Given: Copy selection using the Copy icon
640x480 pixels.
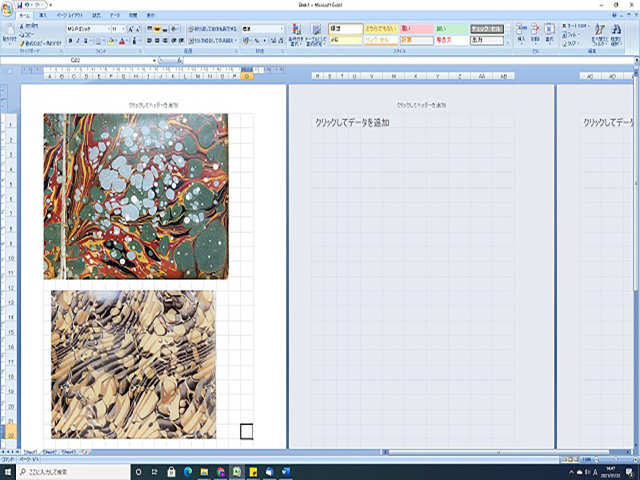Looking at the screenshot, I should (22, 35).
